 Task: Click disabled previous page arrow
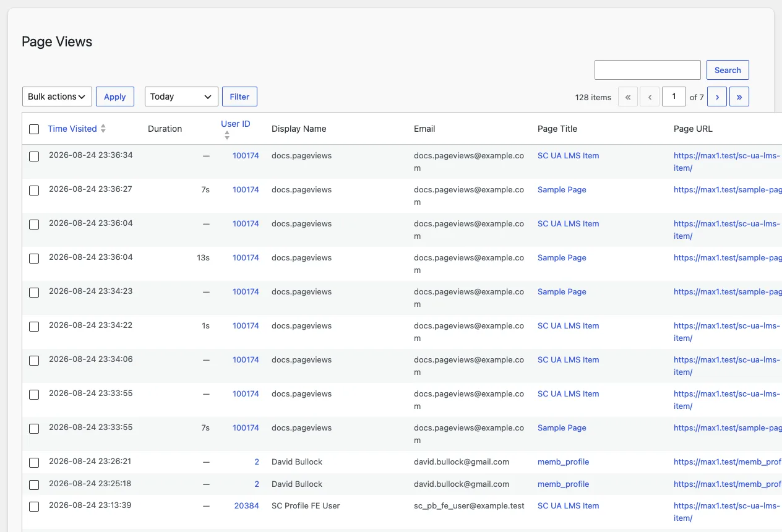(650, 97)
